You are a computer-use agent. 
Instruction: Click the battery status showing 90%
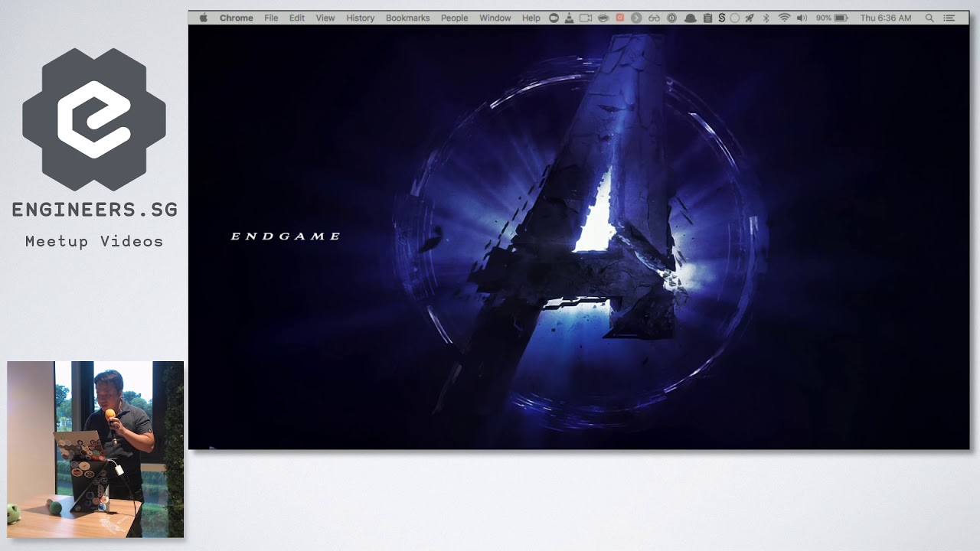(x=831, y=18)
